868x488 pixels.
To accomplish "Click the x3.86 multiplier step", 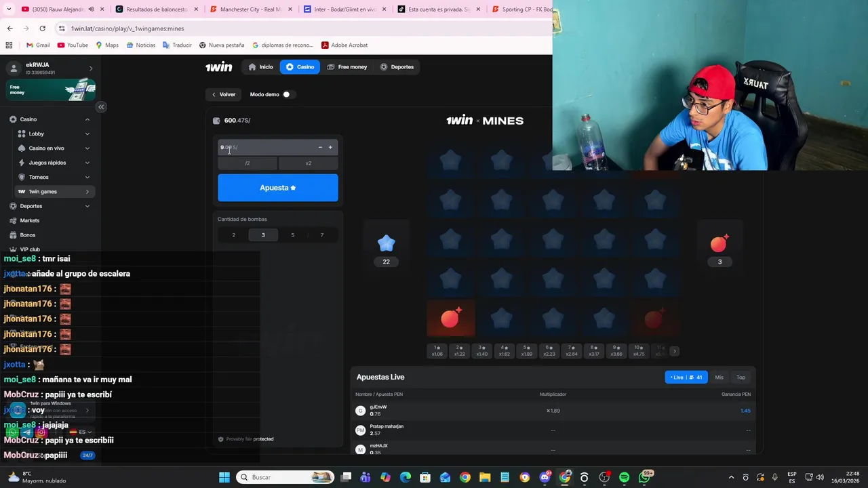I will (616, 350).
